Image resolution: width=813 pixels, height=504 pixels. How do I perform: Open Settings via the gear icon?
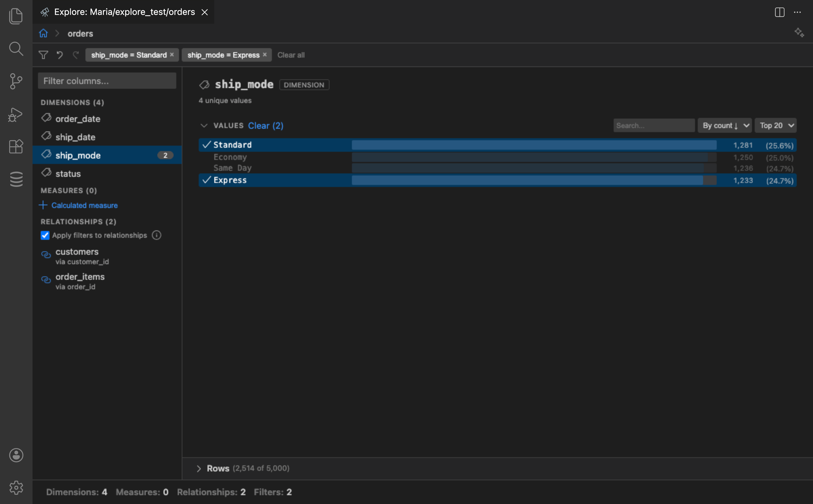click(16, 487)
